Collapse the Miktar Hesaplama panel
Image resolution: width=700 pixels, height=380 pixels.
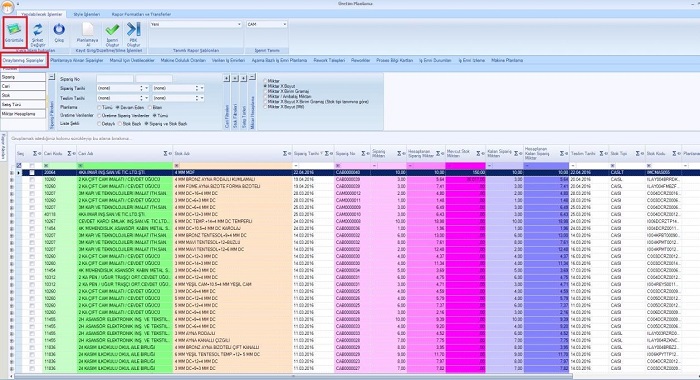pos(252,77)
